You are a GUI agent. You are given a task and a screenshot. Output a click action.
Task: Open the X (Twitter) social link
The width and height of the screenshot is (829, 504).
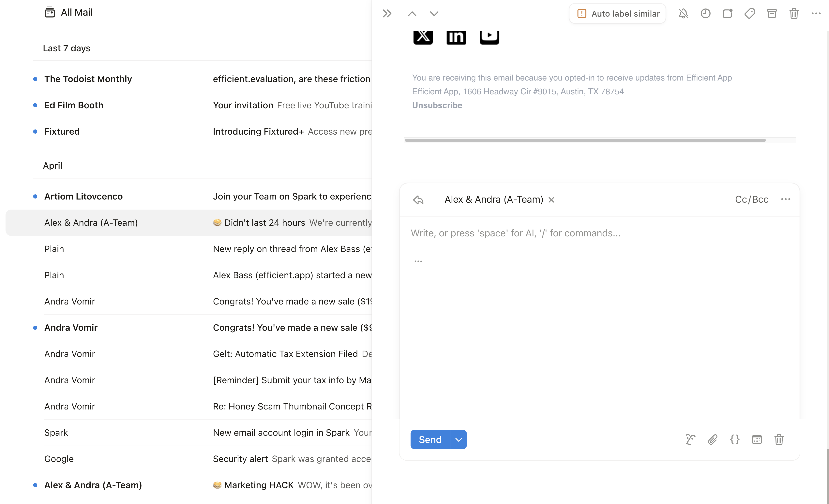[423, 38]
